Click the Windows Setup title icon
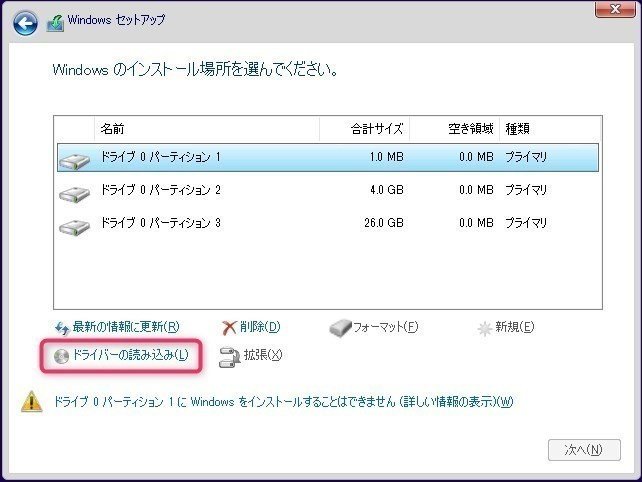Viewport: 642px width, 482px height. click(x=55, y=23)
